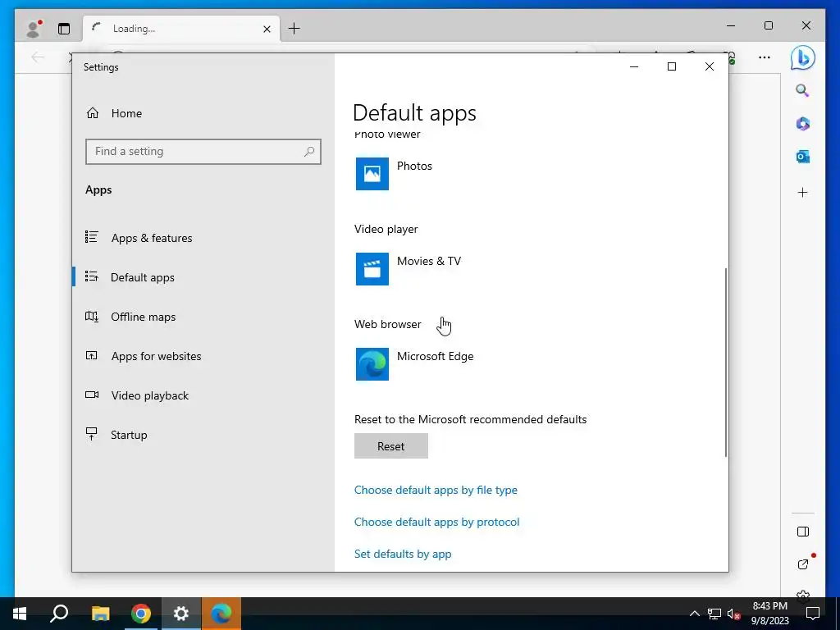Screen dimensions: 840x630
Task: Launch Google Chrome from taskbar
Action: click(x=141, y=614)
